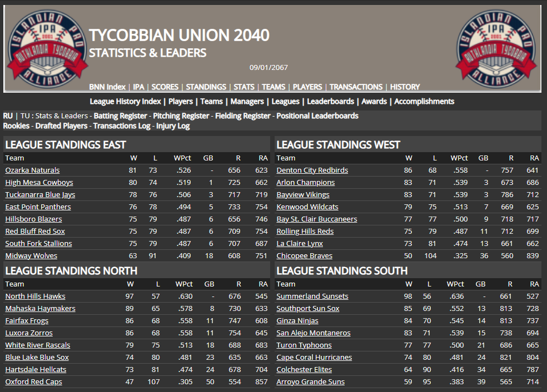
Task: Open Ginza Ninjas team page
Action: point(297,321)
